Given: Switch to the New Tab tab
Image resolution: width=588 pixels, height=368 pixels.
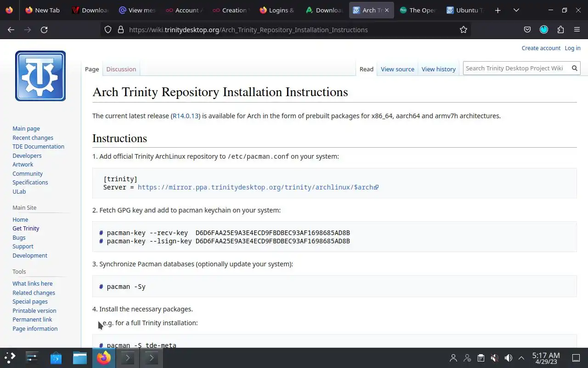Looking at the screenshot, I should click(42, 10).
